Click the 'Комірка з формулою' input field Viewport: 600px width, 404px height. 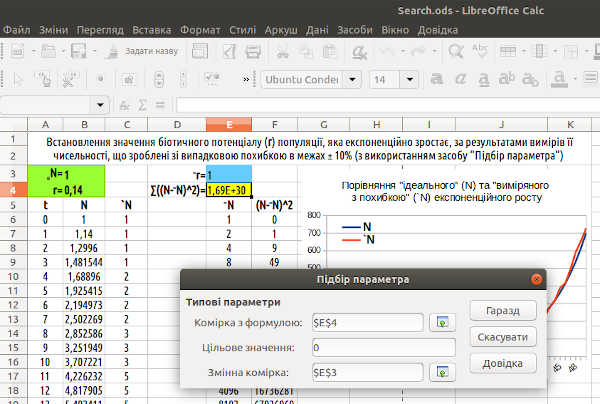(368, 323)
